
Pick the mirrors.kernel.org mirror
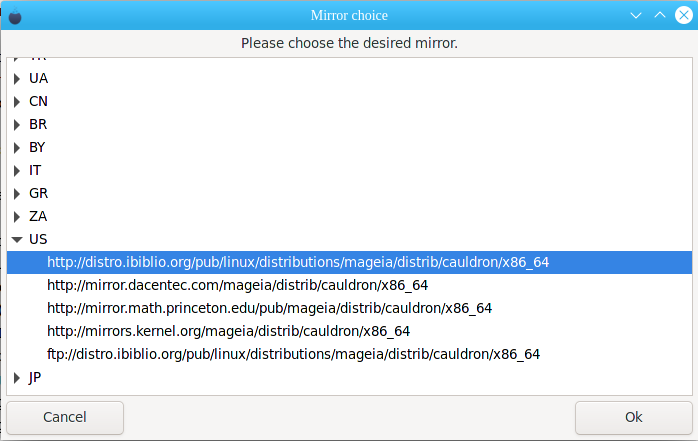349,332
